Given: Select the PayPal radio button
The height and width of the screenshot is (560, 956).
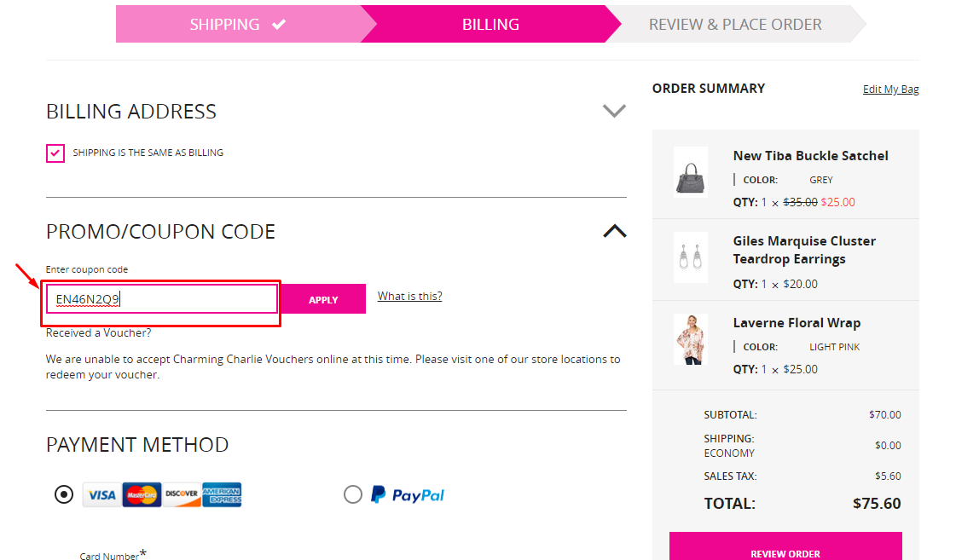Looking at the screenshot, I should click(x=353, y=494).
